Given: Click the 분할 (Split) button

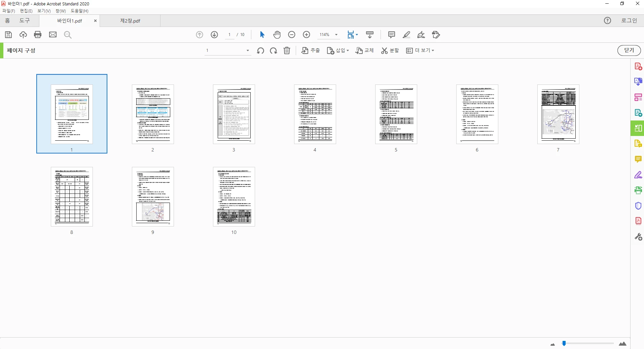Looking at the screenshot, I should click(390, 50).
